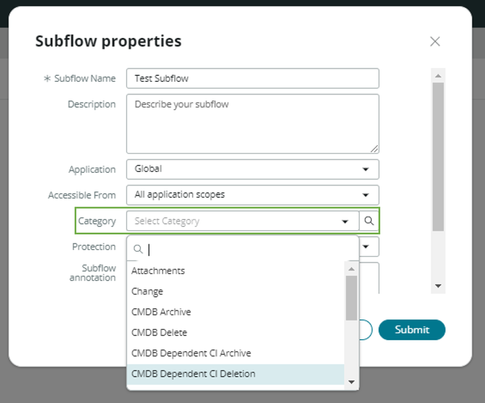Viewport: 485px width, 403px height.
Task: Click the category list scrollbar thumb
Action: [x=351, y=298]
